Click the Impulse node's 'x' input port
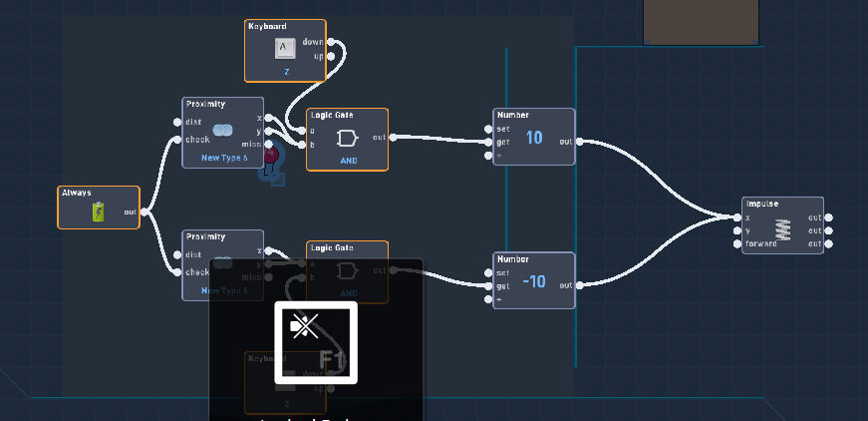The width and height of the screenshot is (868, 421). pos(737,217)
